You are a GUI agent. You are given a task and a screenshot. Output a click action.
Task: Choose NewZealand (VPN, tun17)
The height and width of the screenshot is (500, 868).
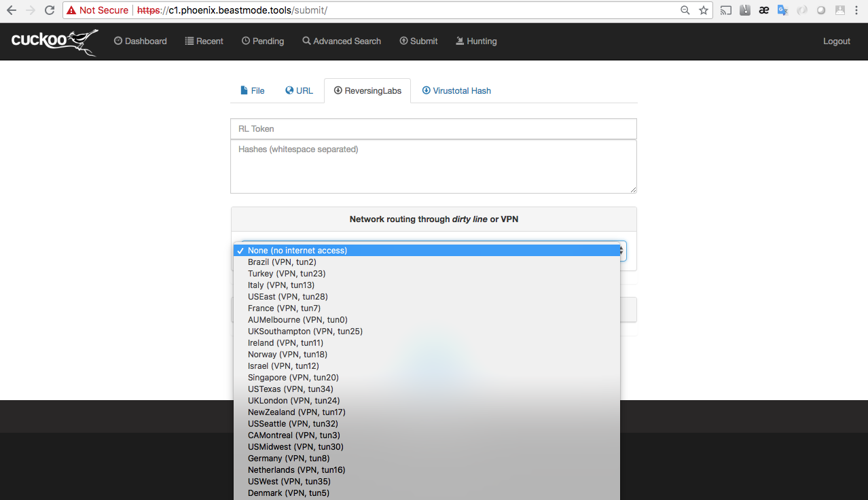tap(427, 412)
